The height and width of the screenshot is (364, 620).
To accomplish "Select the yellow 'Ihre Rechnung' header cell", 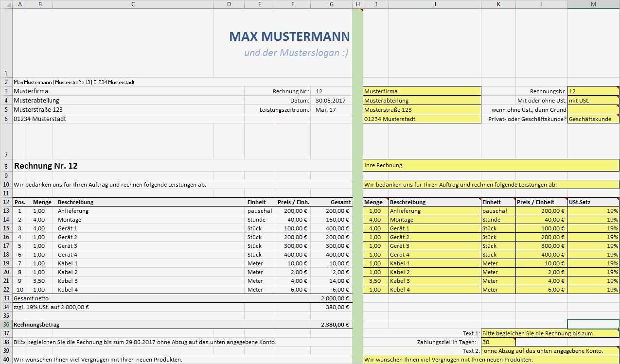I will 438,165.
